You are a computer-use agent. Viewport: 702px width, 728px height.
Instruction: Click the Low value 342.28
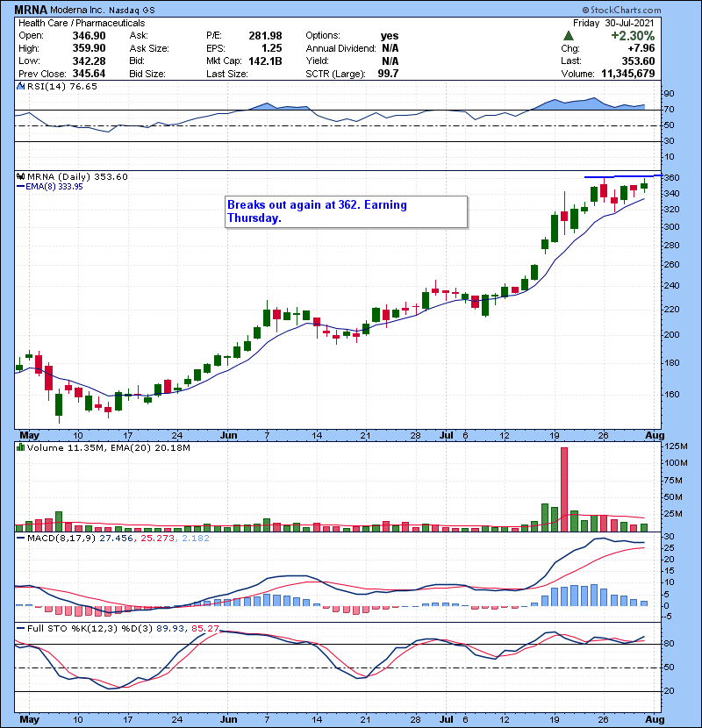coord(89,61)
